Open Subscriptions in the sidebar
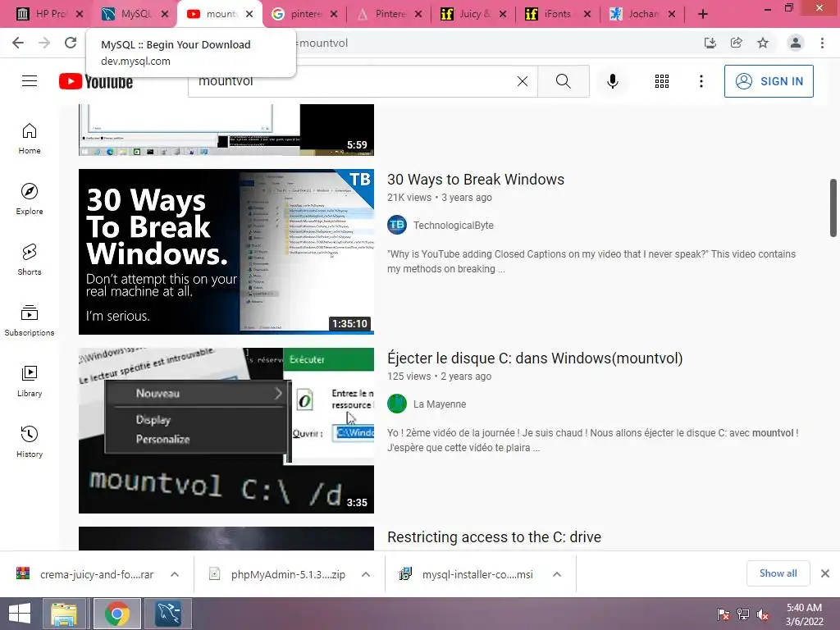The width and height of the screenshot is (840, 630). pos(30,321)
